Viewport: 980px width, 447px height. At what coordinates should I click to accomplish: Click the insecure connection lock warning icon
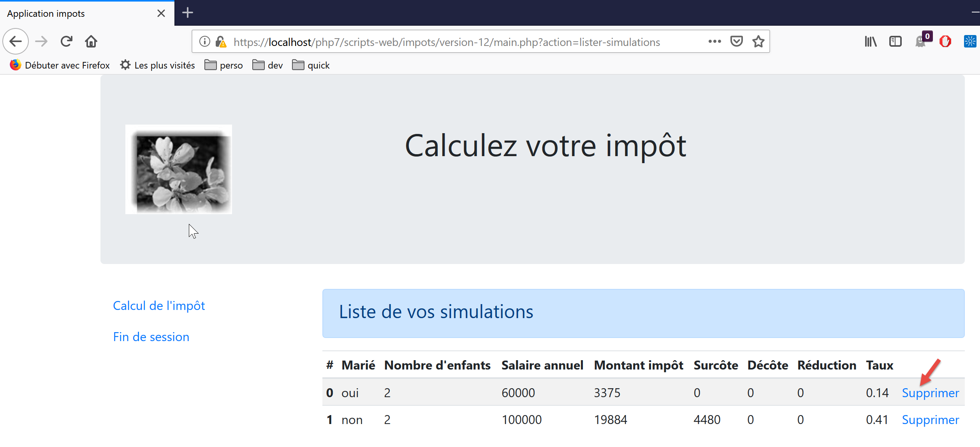click(221, 41)
